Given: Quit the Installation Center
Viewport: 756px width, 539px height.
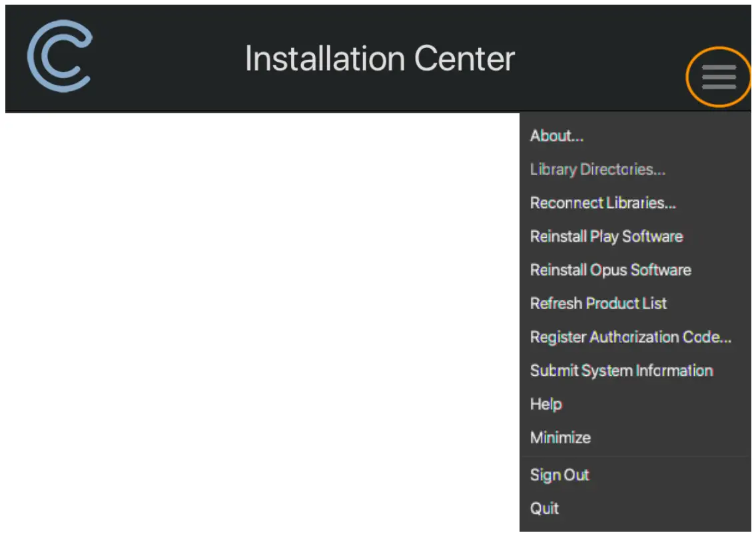Looking at the screenshot, I should 545,508.
